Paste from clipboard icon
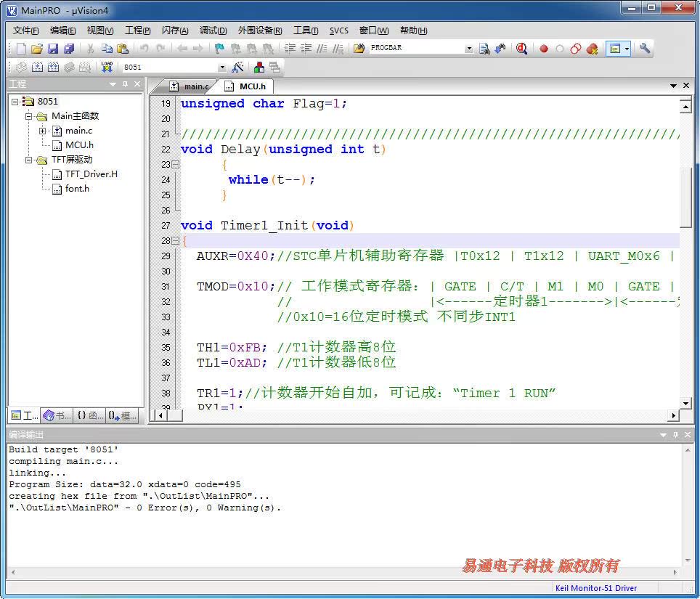Image resolution: width=700 pixels, height=599 pixels. [x=123, y=48]
